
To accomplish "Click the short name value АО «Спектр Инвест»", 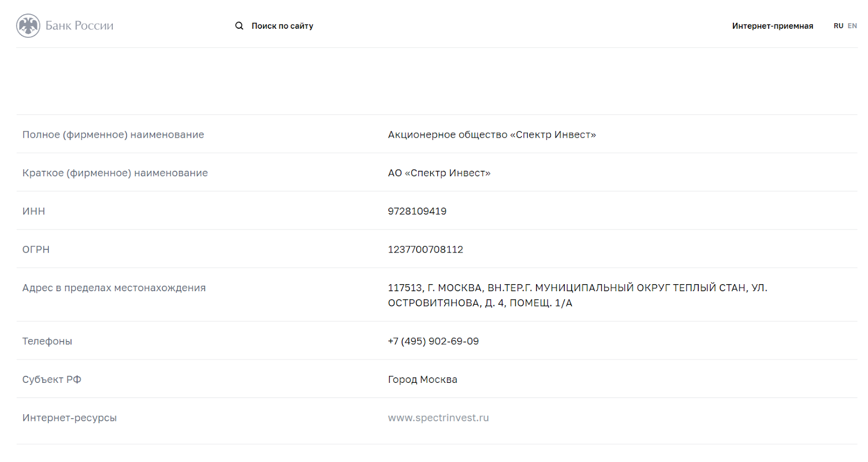I will tap(439, 173).
